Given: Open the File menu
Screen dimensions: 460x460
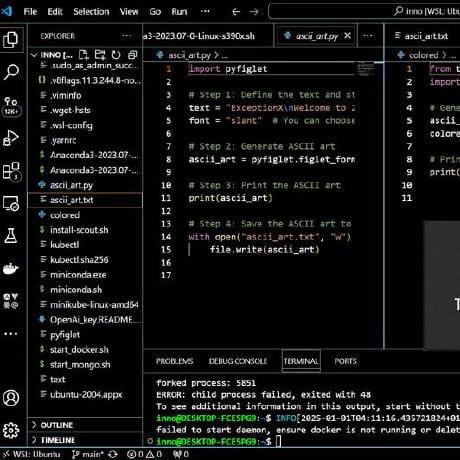Looking at the screenshot, I should [x=30, y=12].
